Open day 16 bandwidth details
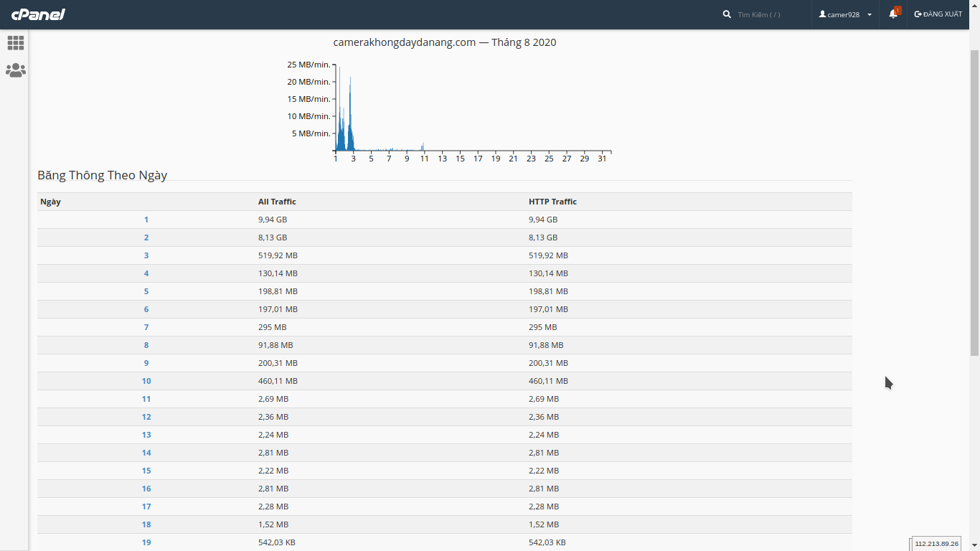Image resolution: width=980 pixels, height=551 pixels. click(x=146, y=489)
